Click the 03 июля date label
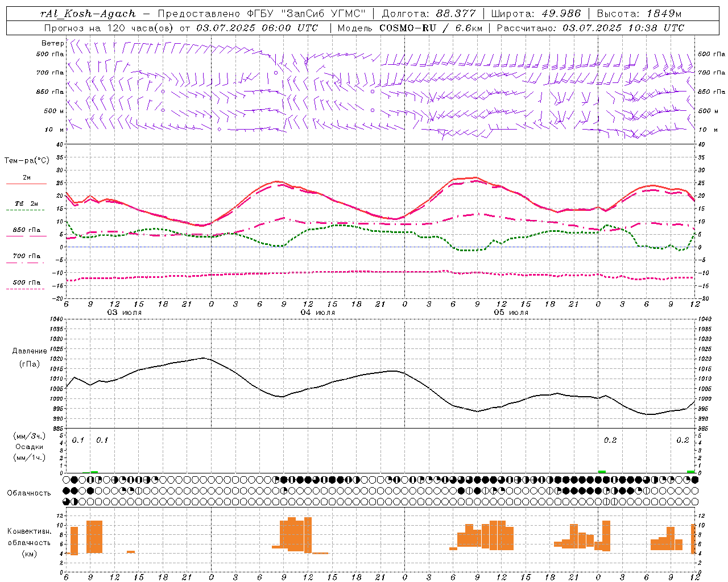The width and height of the screenshot is (728, 582). click(125, 313)
